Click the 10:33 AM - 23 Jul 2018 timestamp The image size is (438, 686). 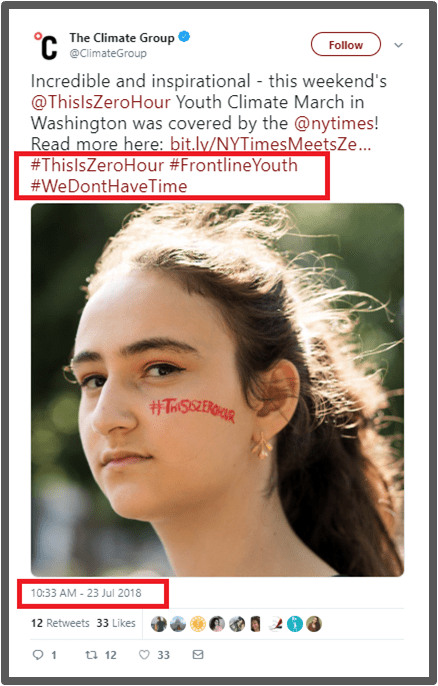[x=86, y=593]
